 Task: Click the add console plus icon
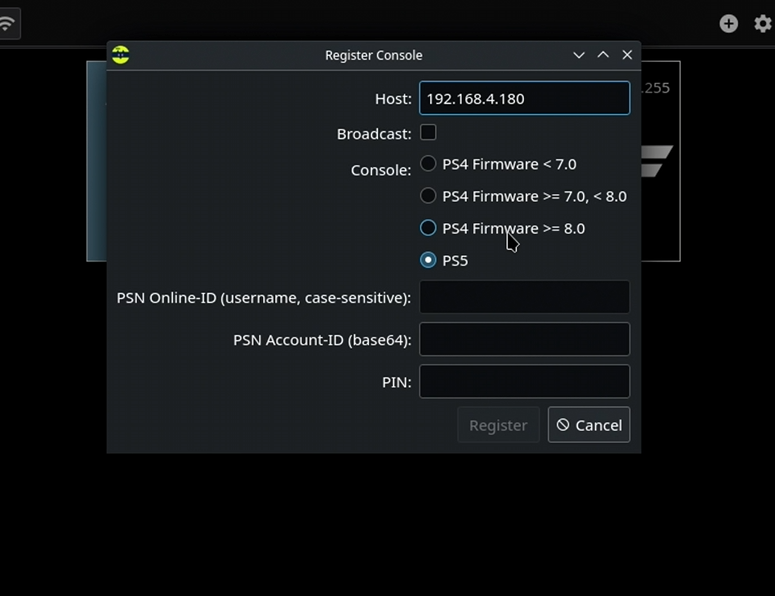[729, 23]
